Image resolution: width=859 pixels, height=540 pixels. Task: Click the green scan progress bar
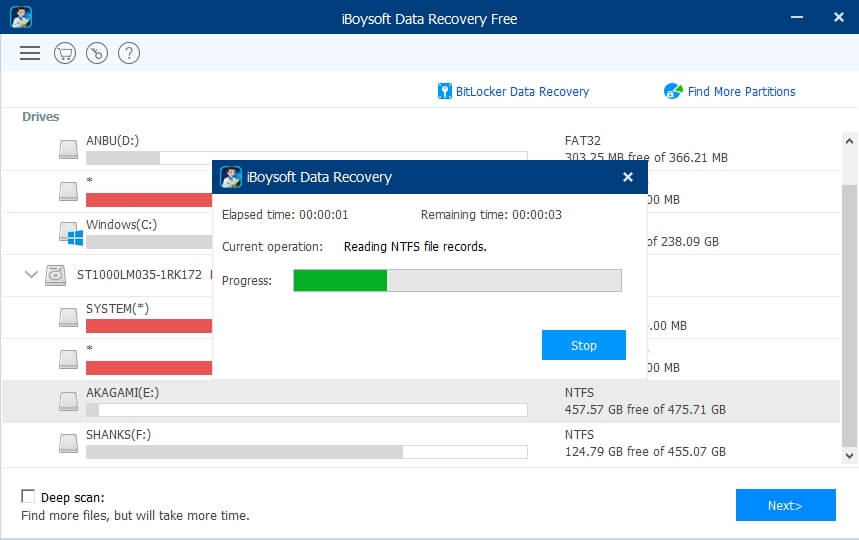(457, 280)
